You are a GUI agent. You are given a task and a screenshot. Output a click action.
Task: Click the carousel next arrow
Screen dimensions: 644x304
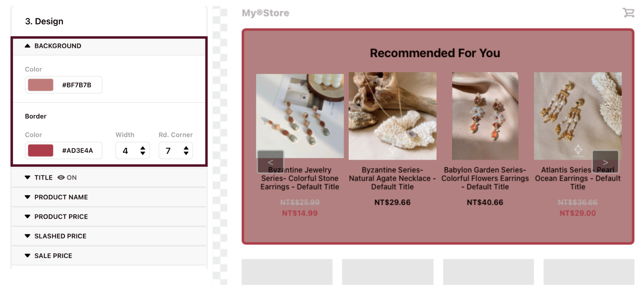pos(605,162)
